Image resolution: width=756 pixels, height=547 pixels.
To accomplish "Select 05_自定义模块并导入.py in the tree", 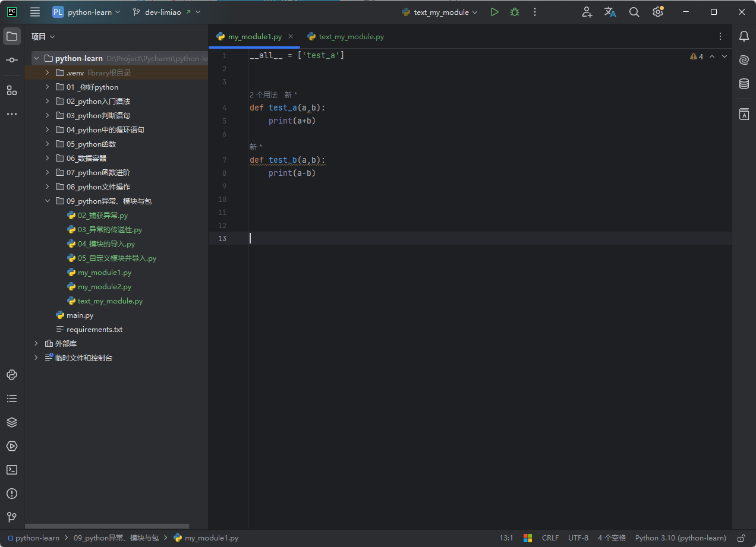I will pyautogui.click(x=116, y=258).
